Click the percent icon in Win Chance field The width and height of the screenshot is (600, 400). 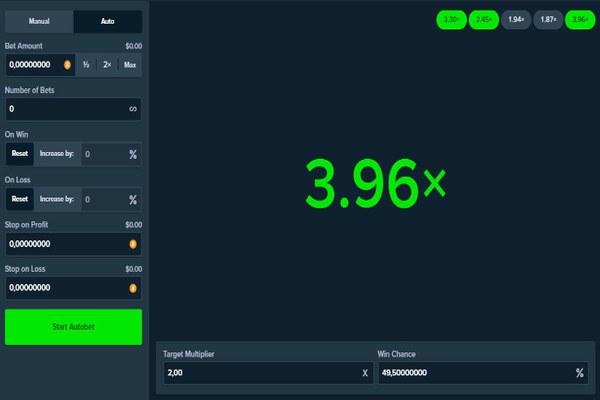[579, 373]
